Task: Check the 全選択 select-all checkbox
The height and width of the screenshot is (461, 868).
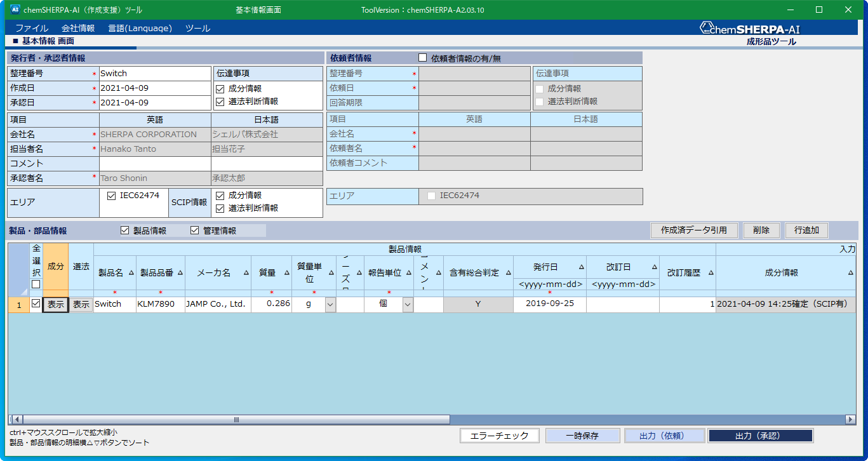Action: [36, 284]
